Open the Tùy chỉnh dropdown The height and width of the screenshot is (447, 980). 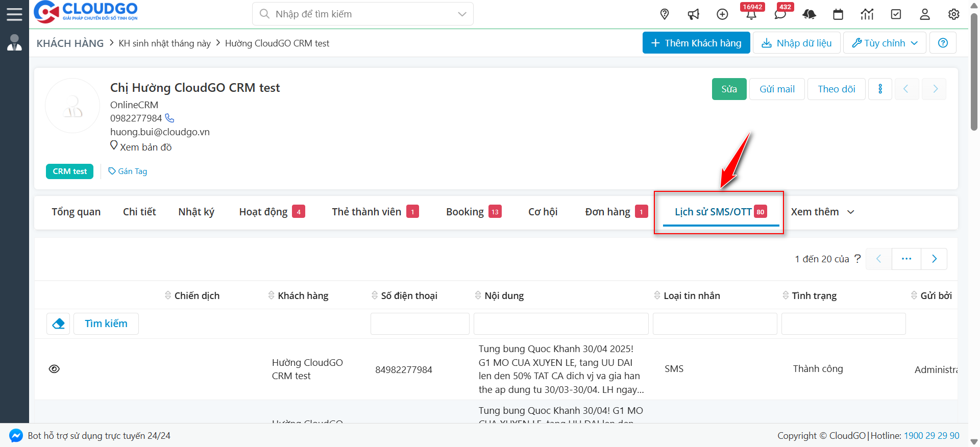tap(885, 43)
